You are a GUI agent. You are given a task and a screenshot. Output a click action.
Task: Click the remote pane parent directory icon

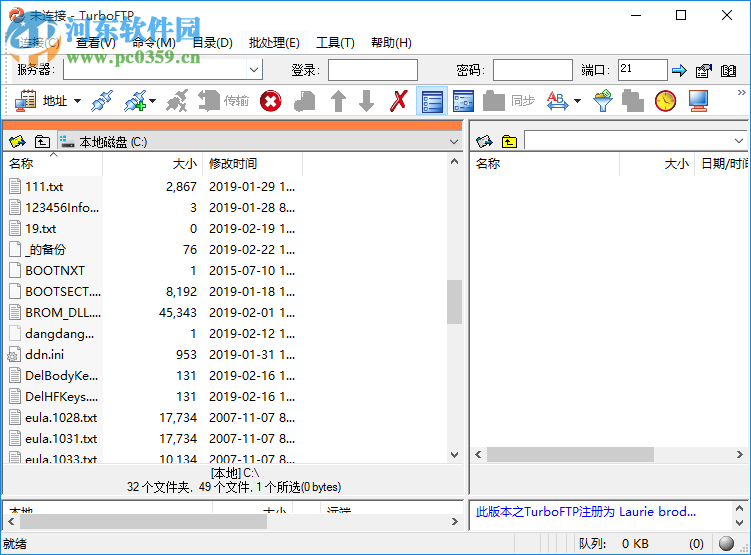pos(509,142)
